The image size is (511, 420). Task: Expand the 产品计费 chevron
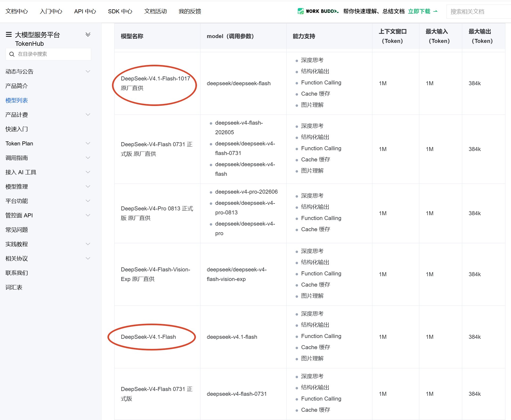(x=88, y=115)
